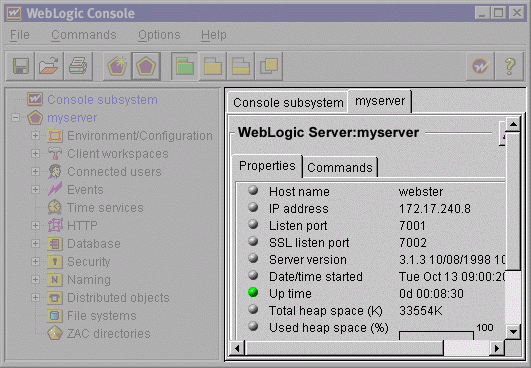The height and width of the screenshot is (368, 531).
Task: Collapse the myserver tree node
Action: pyautogui.click(x=15, y=117)
